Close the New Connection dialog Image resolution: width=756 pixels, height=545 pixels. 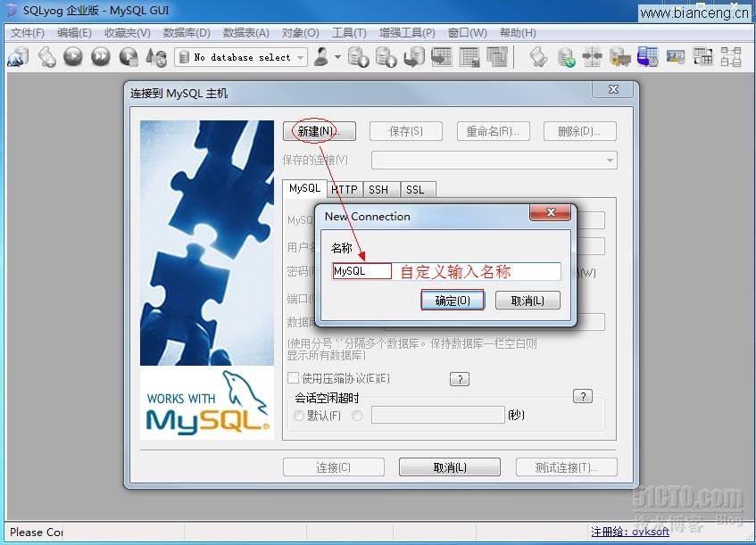point(550,212)
